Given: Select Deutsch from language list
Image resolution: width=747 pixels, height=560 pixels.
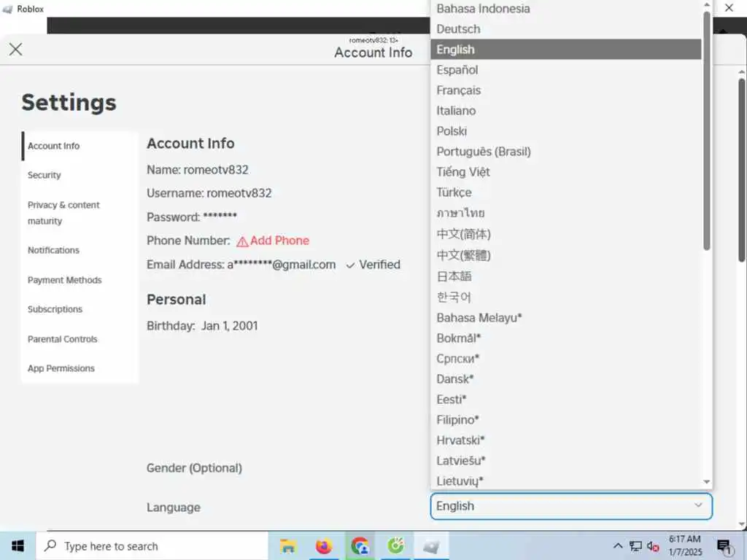Looking at the screenshot, I should coord(565,29).
